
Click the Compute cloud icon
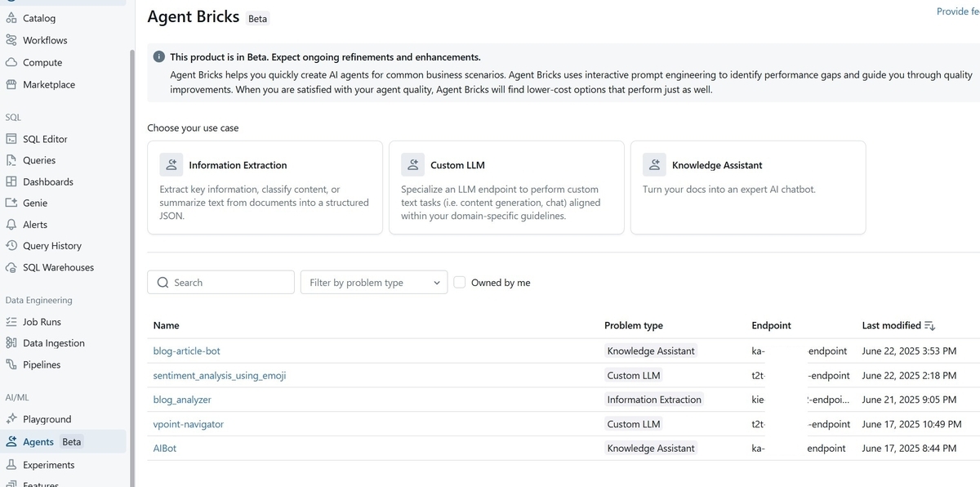click(x=11, y=62)
